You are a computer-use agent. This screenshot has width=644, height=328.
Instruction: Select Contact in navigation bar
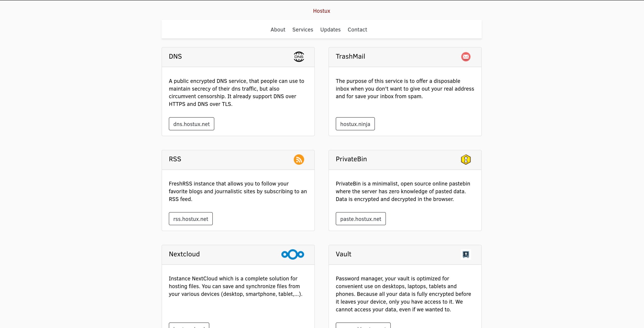(x=357, y=30)
